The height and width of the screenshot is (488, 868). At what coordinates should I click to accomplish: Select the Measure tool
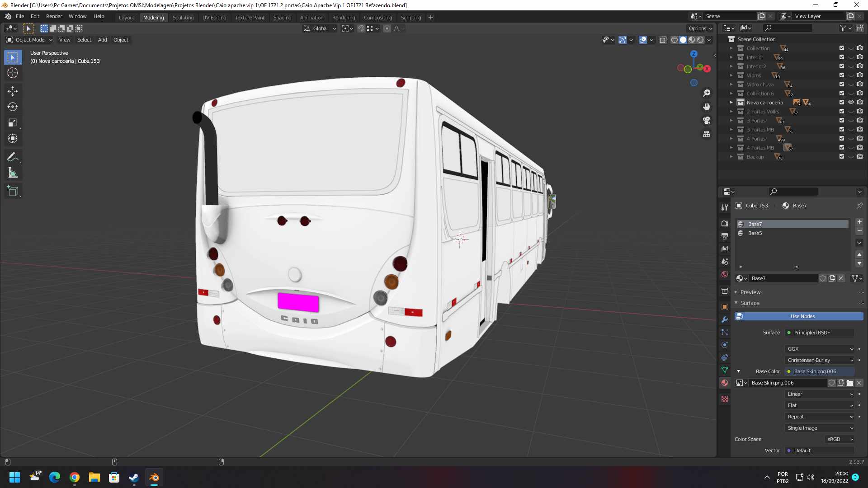(13, 173)
